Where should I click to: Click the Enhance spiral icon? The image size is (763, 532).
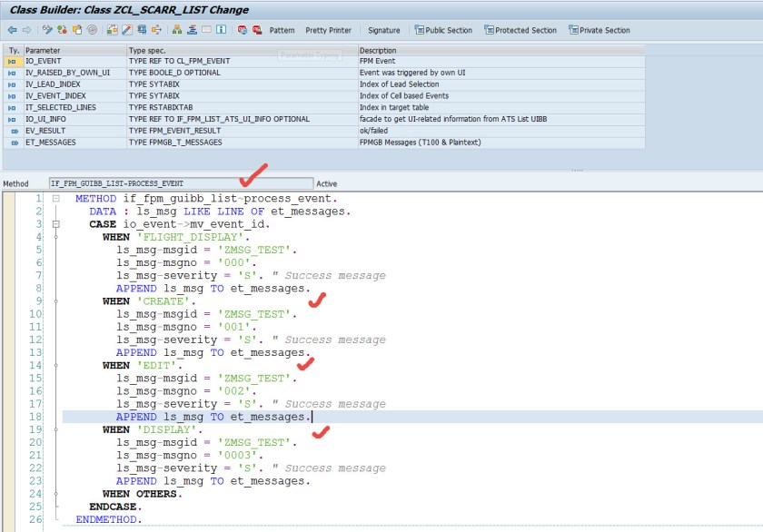coord(92,30)
